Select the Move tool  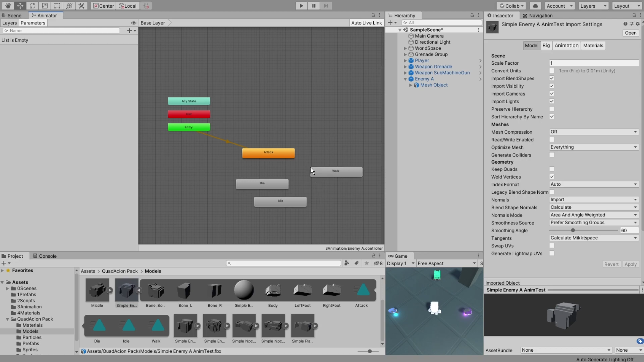pyautogui.click(x=20, y=6)
